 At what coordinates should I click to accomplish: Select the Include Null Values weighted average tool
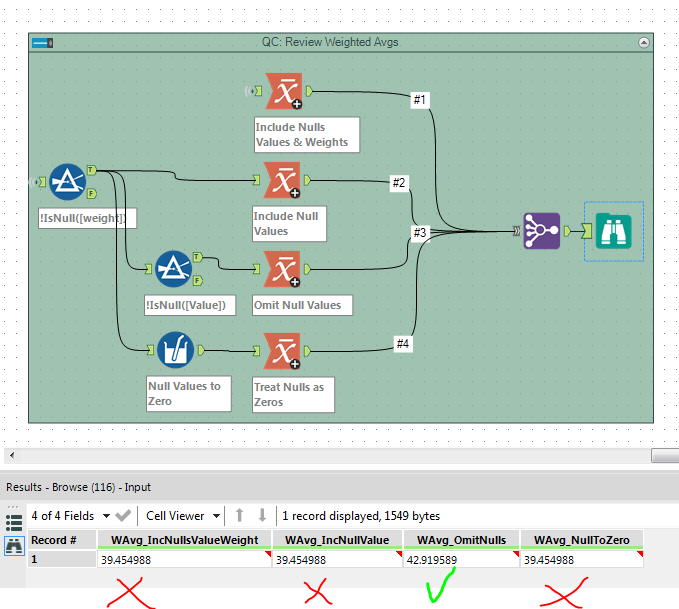pos(282,180)
